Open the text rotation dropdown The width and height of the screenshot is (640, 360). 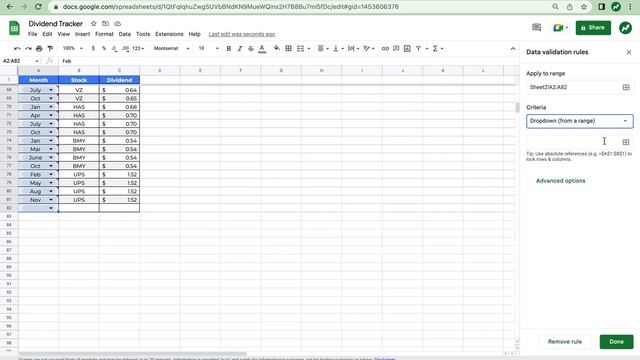click(x=369, y=49)
